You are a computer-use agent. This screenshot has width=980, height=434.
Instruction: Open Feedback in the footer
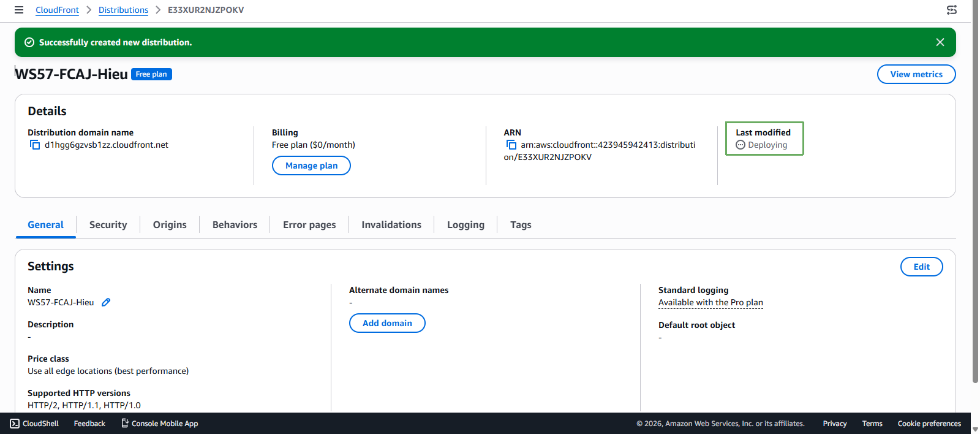coord(89,424)
